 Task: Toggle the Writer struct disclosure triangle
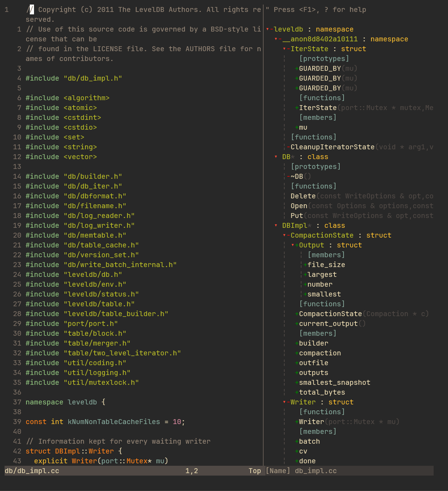(x=284, y=402)
